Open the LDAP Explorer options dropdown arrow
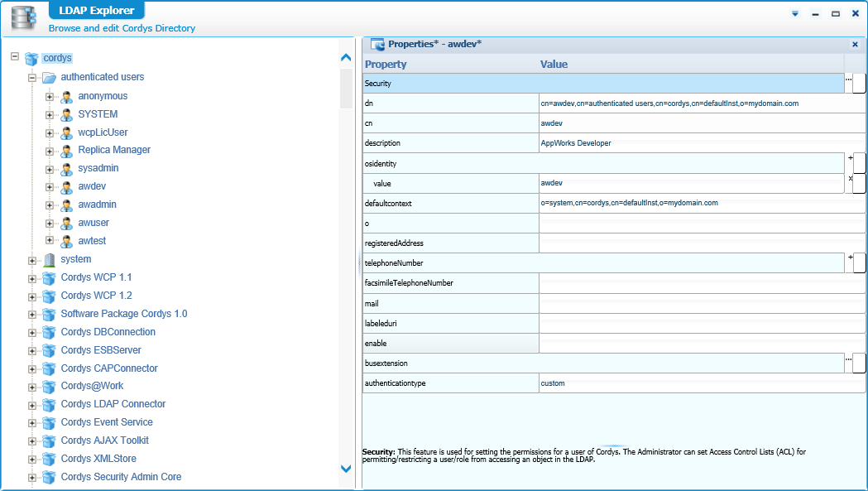Viewport: 868px width, 491px height. point(795,14)
